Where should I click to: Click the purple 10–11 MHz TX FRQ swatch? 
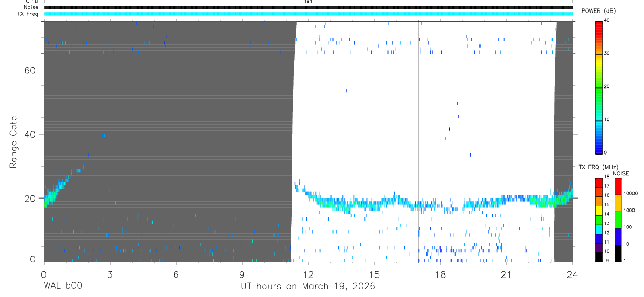pyautogui.click(x=598, y=248)
